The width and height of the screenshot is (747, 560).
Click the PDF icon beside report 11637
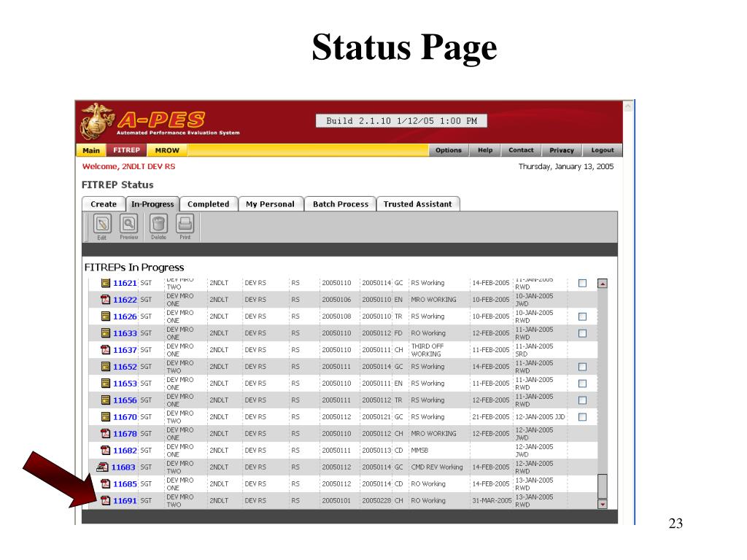click(x=106, y=349)
